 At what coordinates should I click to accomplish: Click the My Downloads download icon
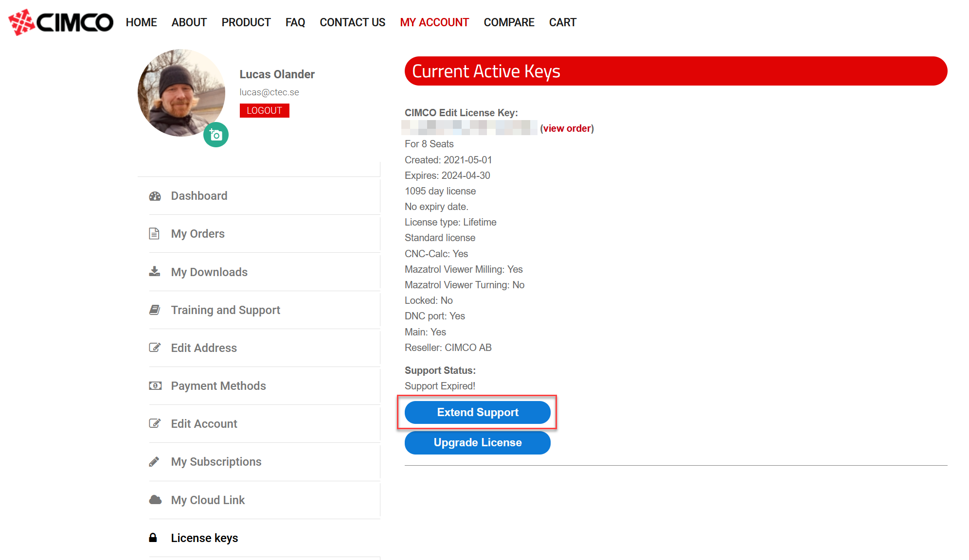(155, 272)
